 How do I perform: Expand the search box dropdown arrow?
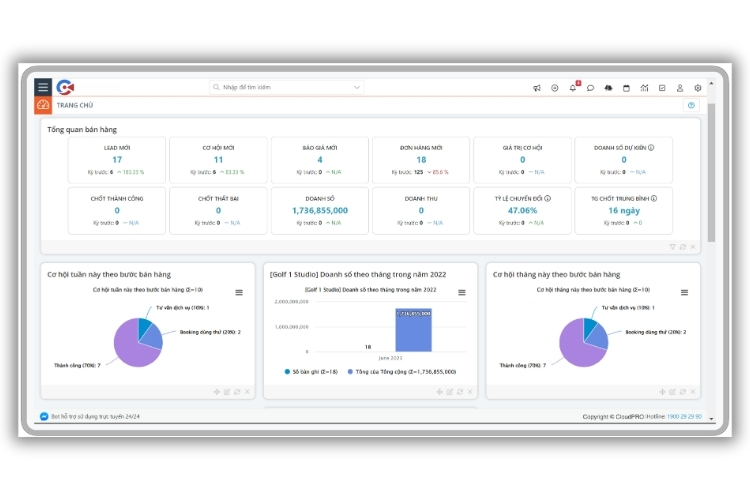(x=357, y=88)
